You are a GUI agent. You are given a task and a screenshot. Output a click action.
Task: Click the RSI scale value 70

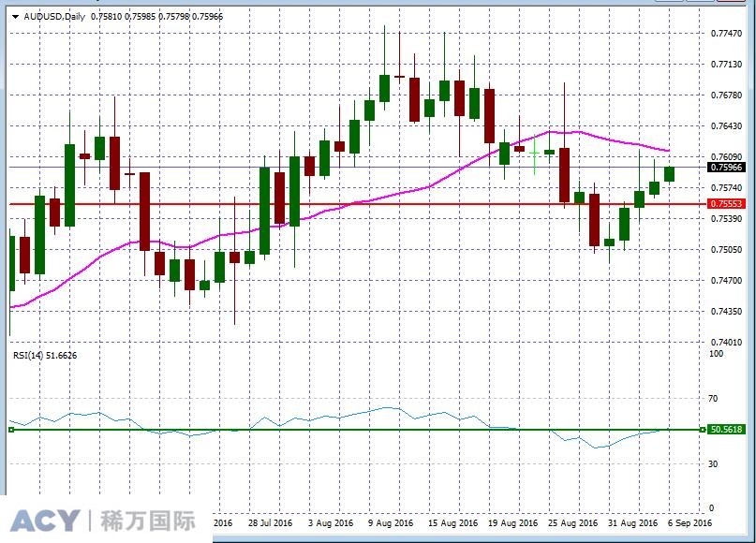713,399
